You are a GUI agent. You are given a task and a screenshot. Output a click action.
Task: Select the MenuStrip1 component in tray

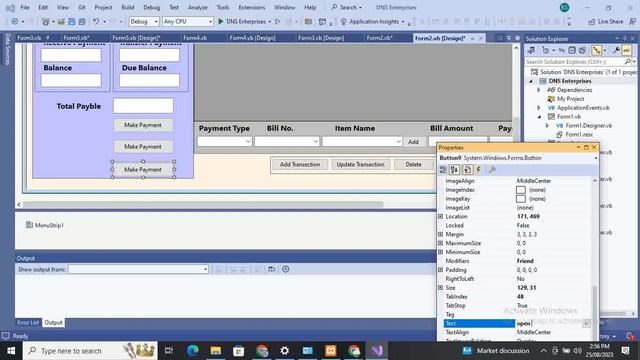(45, 225)
